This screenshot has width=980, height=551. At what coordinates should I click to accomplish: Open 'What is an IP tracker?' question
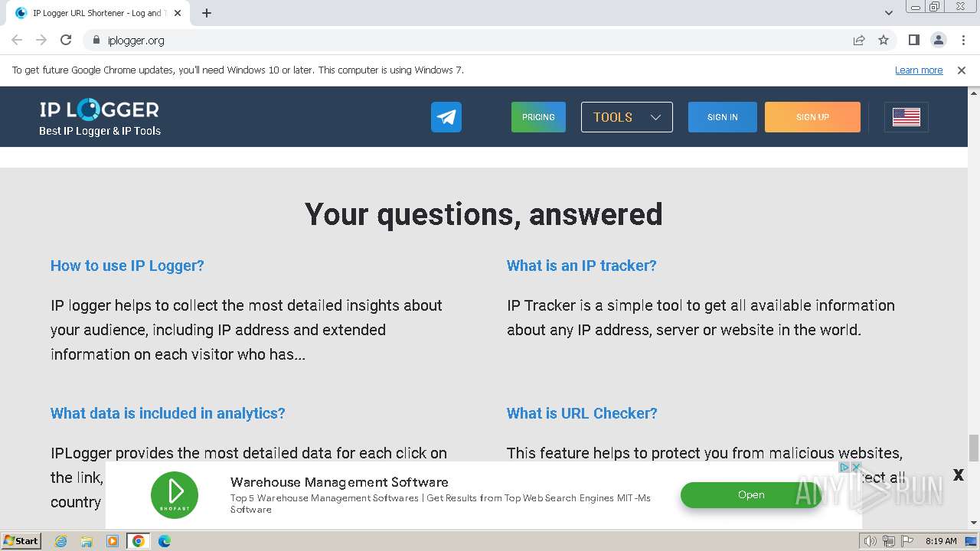[x=582, y=266]
